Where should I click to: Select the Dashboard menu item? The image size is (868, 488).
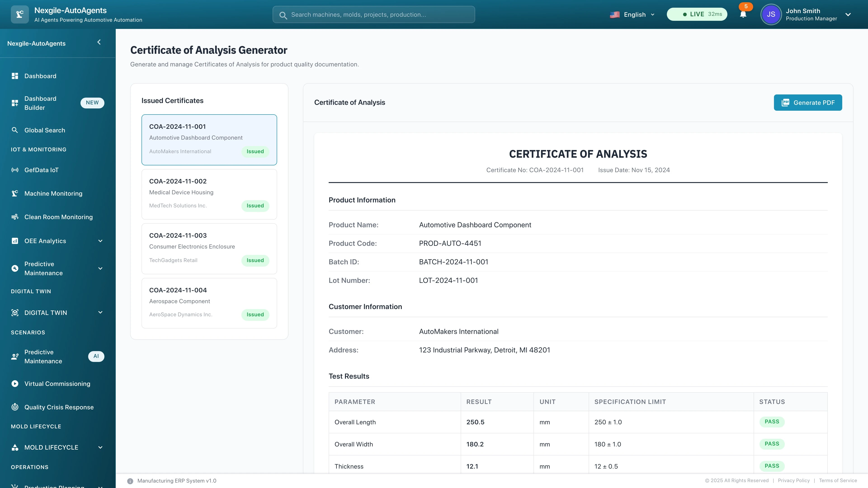pos(40,76)
